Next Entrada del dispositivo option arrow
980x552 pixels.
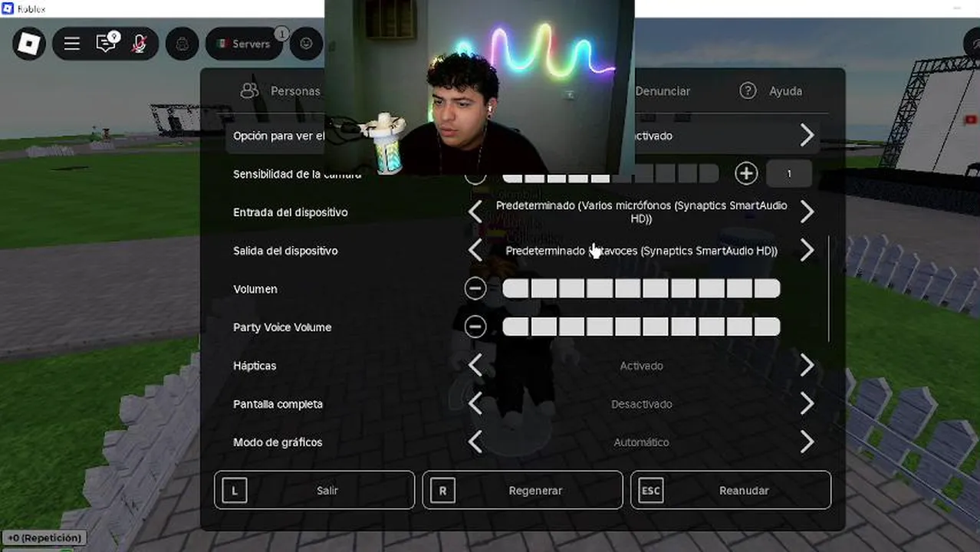pos(807,212)
